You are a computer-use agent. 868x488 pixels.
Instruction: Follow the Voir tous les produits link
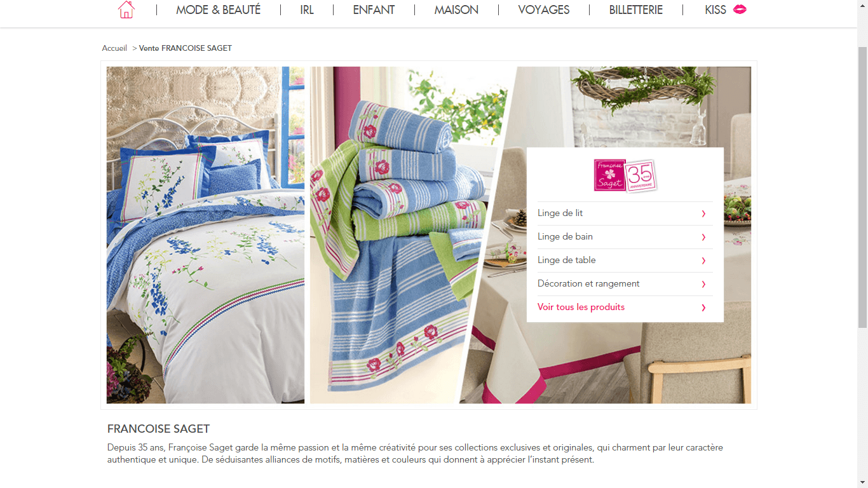581,307
